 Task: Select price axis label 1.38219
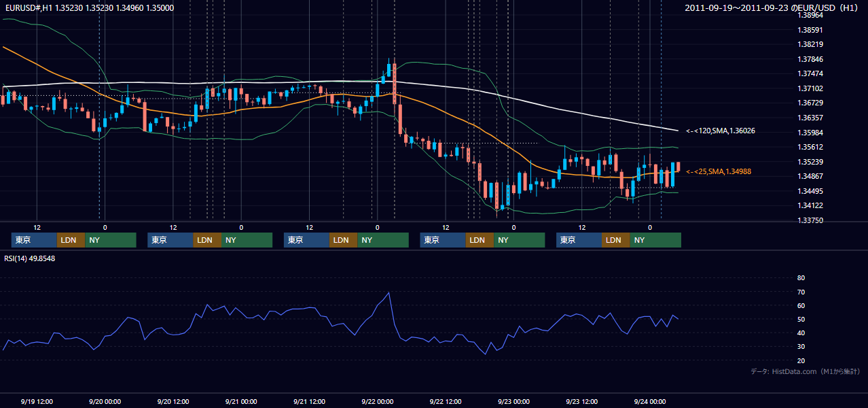click(x=811, y=44)
